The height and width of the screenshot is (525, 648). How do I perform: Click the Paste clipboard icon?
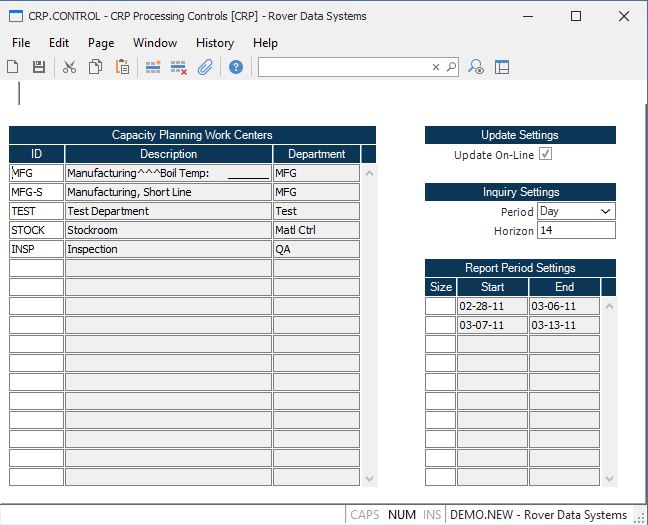(122, 67)
